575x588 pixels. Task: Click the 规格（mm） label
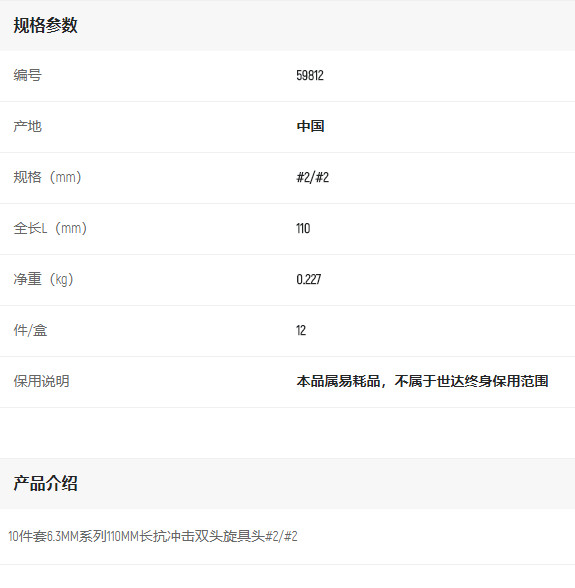pyautogui.click(x=47, y=177)
